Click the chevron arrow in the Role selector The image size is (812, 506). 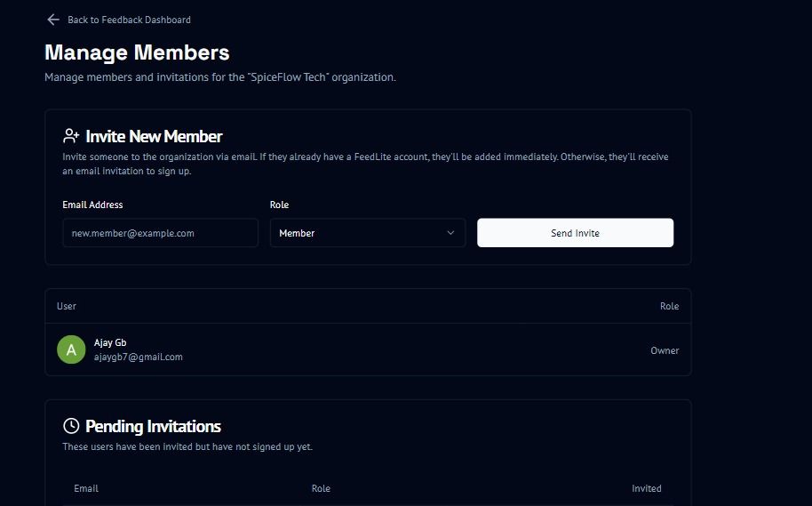tap(450, 233)
